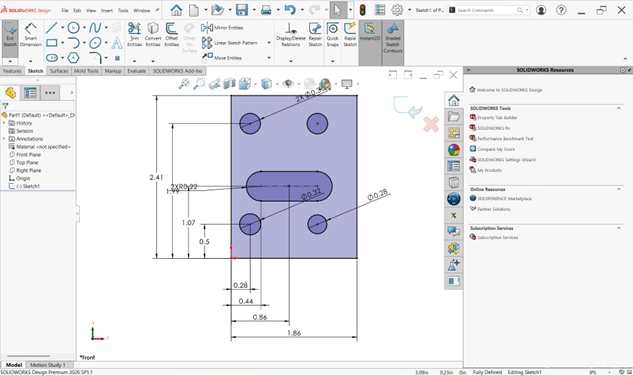Click the Edit Appearance color ball icon
This screenshot has width=633, height=376.
[325, 84]
